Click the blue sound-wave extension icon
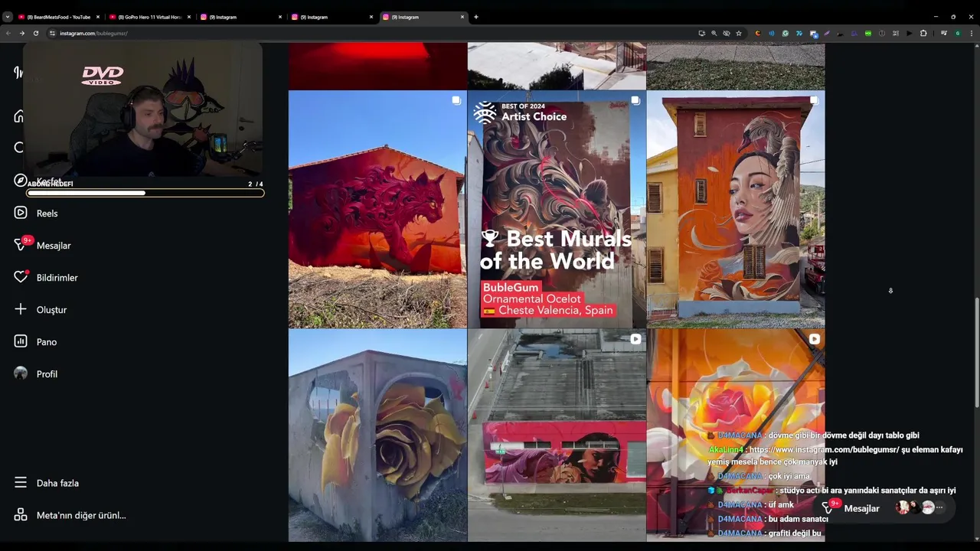Screen dimensions: 980x551 772,33
